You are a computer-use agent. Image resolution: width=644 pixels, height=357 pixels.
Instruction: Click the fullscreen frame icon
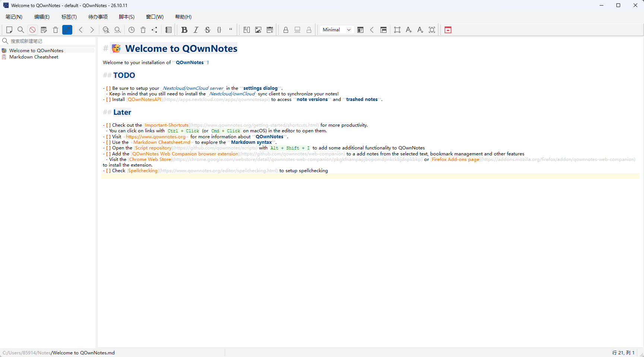(397, 30)
